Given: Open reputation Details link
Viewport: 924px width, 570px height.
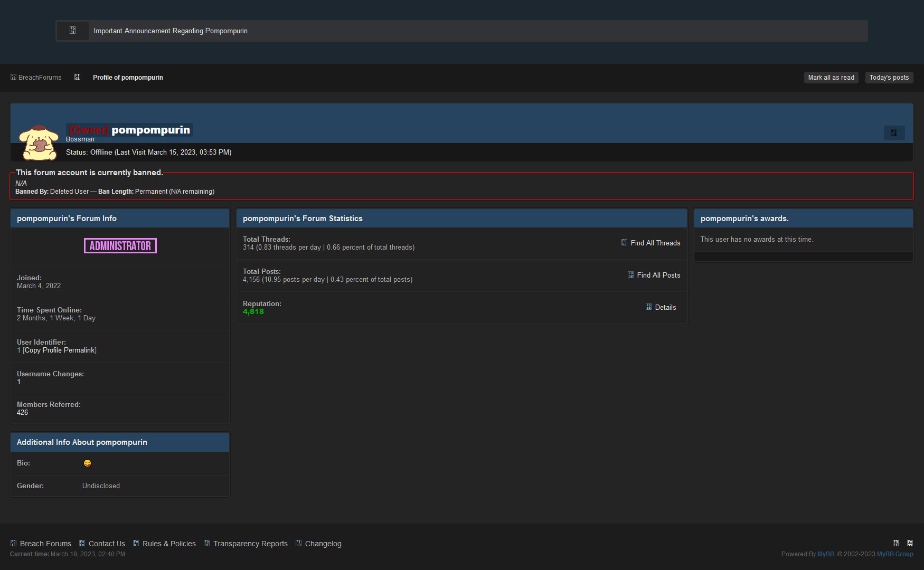Looking at the screenshot, I should [665, 308].
